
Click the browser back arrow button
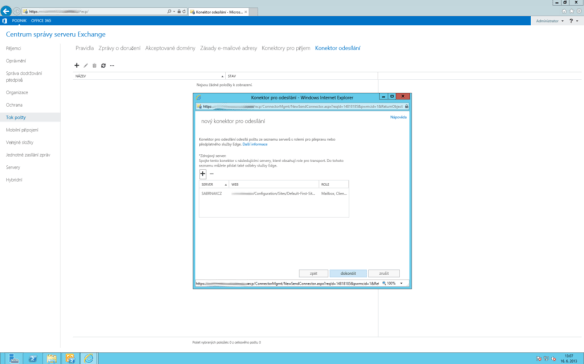click(6, 11)
